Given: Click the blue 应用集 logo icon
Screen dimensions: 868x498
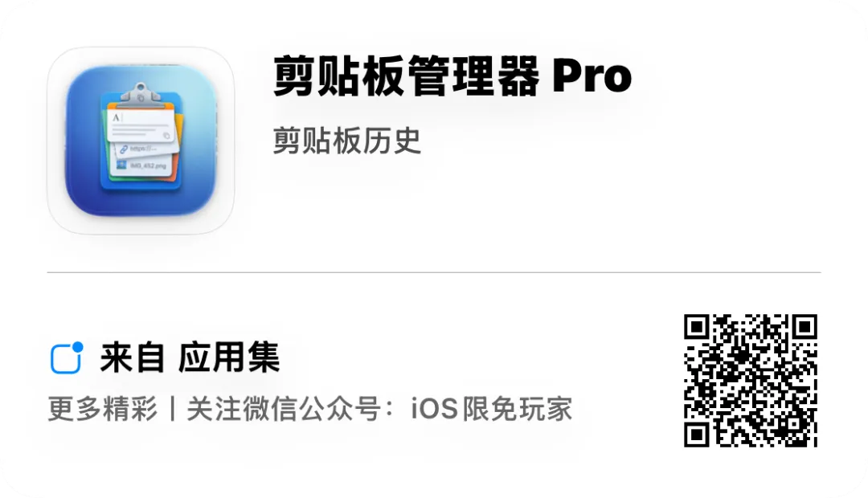Looking at the screenshot, I should click(x=67, y=358).
